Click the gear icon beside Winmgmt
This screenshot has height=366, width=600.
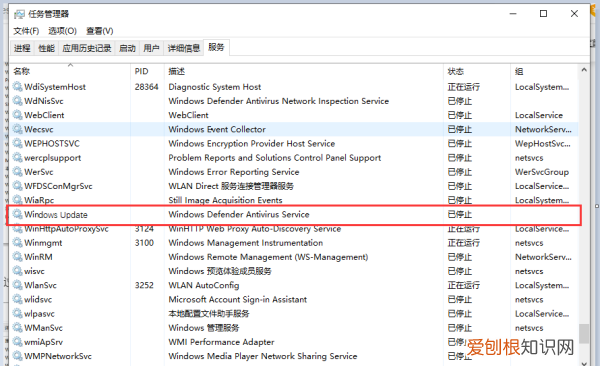pyautogui.click(x=18, y=243)
